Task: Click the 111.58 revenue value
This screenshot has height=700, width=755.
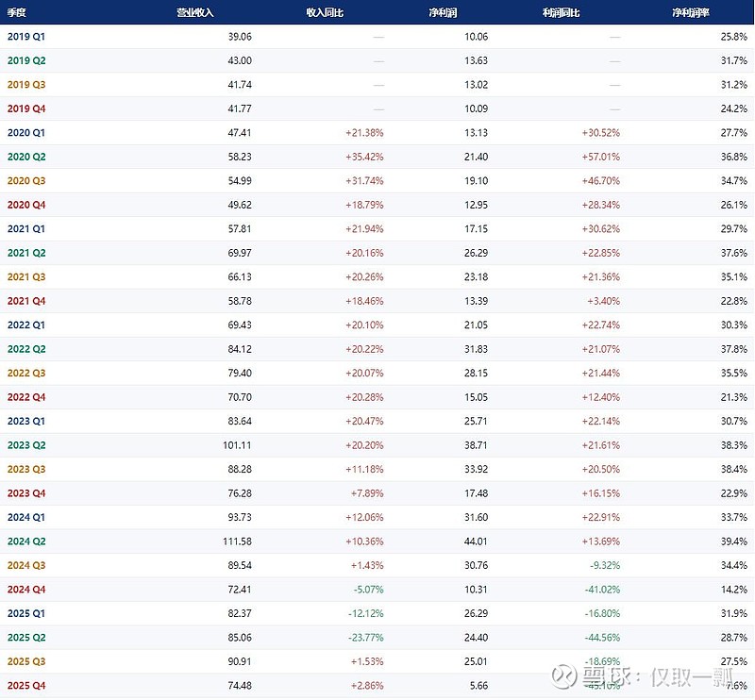Action: tap(234, 542)
